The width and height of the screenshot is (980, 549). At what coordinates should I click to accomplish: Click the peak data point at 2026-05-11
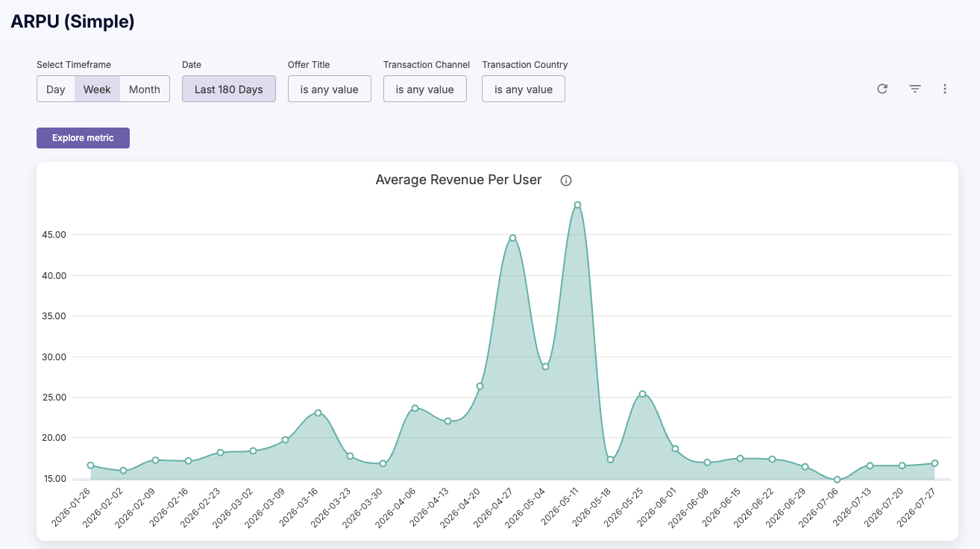[x=577, y=205]
